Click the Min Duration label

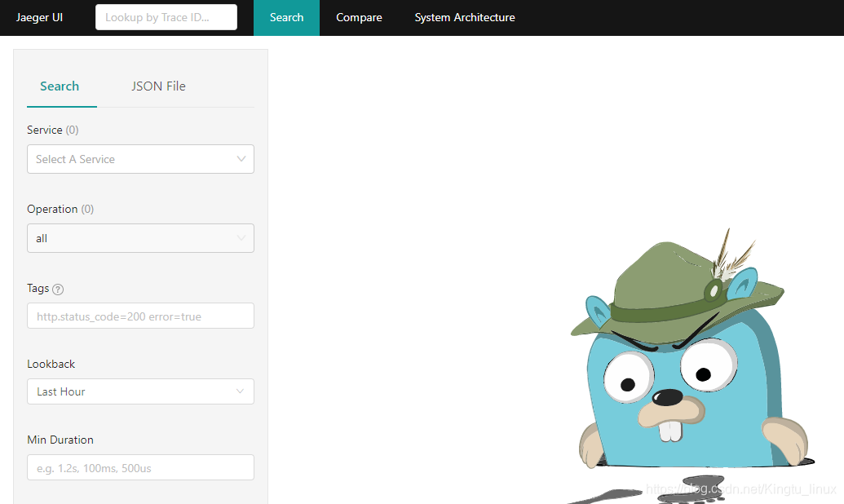[x=60, y=440]
